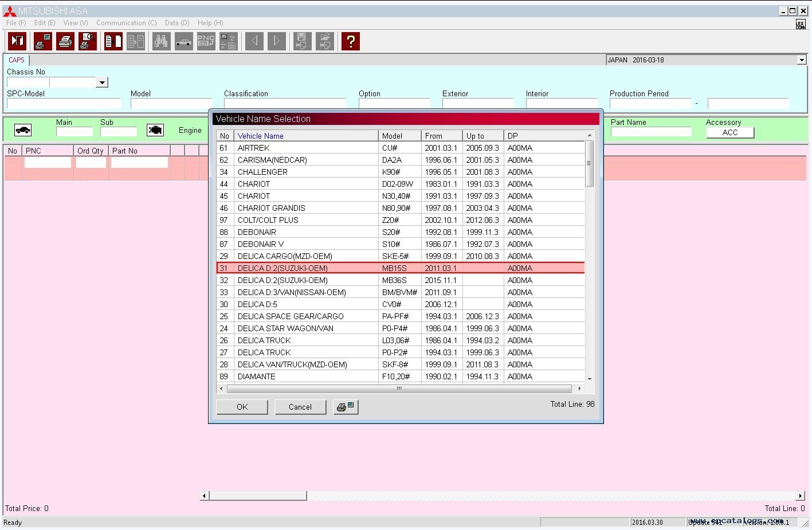Select the CARISMA(NEDCAR) row

(x=401, y=160)
